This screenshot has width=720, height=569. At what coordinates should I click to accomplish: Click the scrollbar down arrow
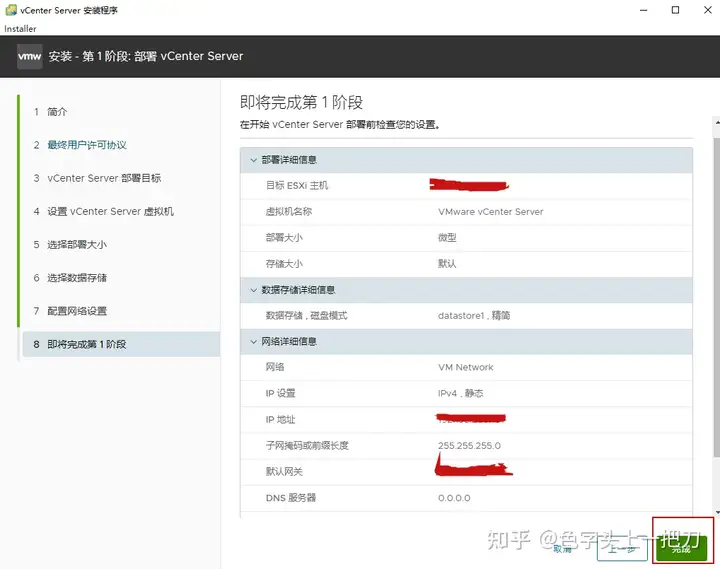point(717,513)
